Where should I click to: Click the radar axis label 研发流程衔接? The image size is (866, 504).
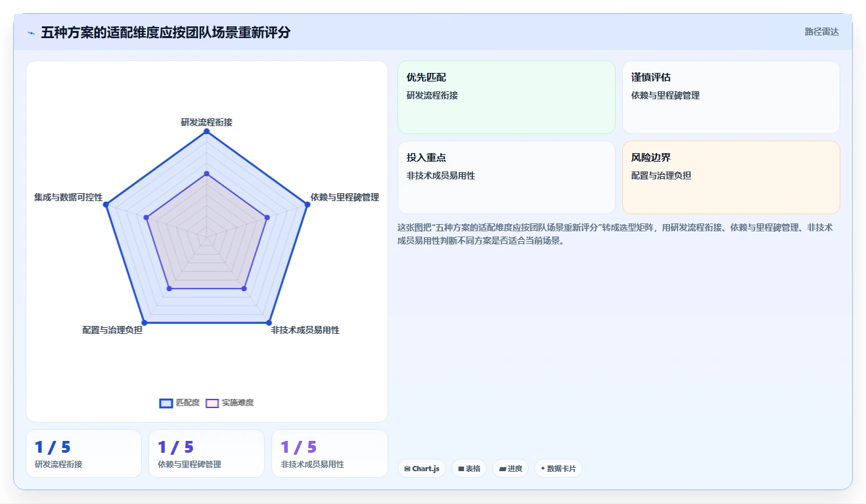click(x=206, y=122)
